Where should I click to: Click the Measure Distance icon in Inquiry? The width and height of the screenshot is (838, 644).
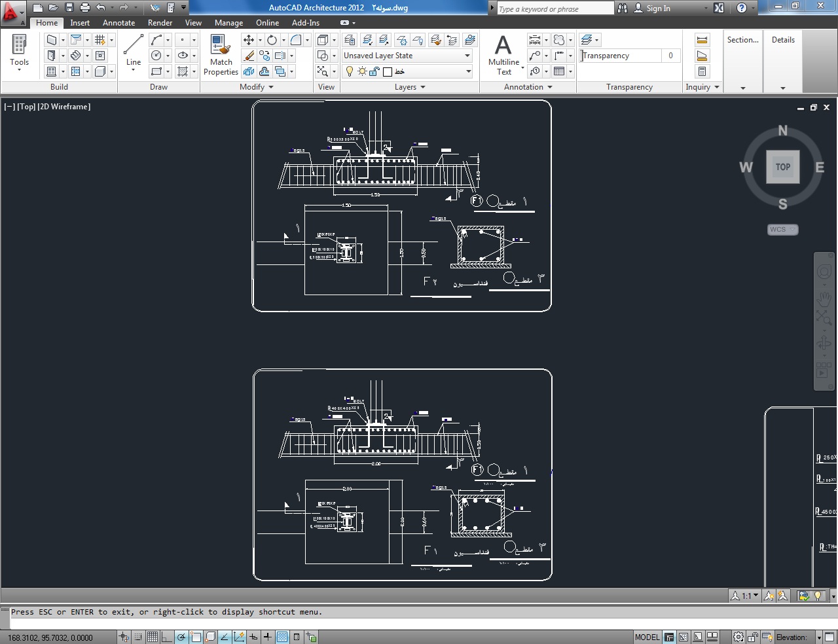[x=702, y=40]
